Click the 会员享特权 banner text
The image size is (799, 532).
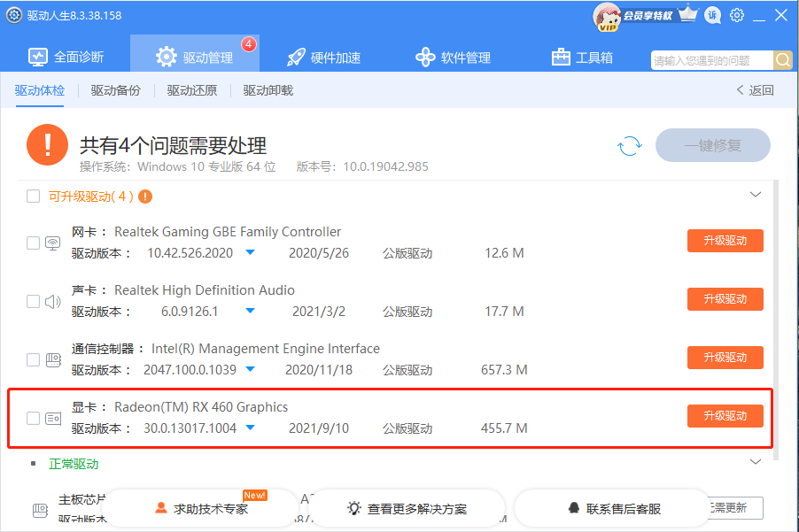coord(648,16)
